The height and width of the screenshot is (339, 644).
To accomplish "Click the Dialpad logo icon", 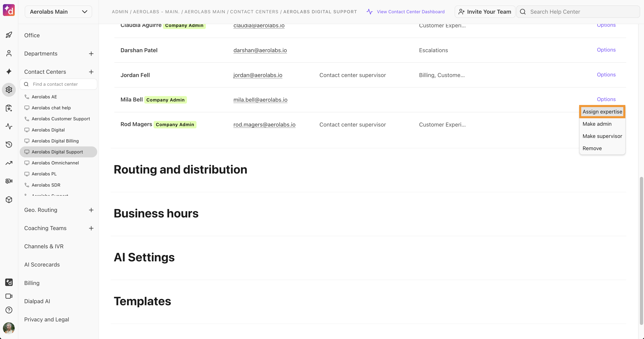I will [9, 10].
